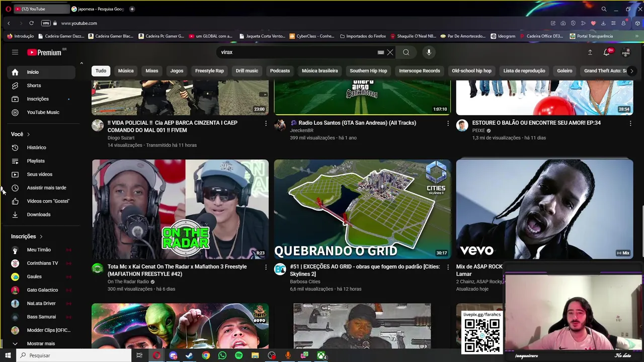
Task: Open Spotify from the taskbar
Action: [x=238, y=355]
